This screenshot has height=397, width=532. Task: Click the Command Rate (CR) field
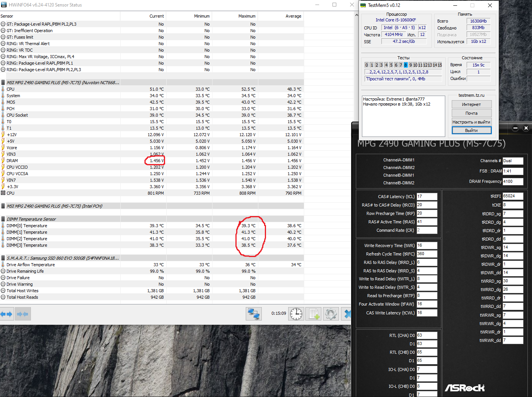tap(427, 230)
